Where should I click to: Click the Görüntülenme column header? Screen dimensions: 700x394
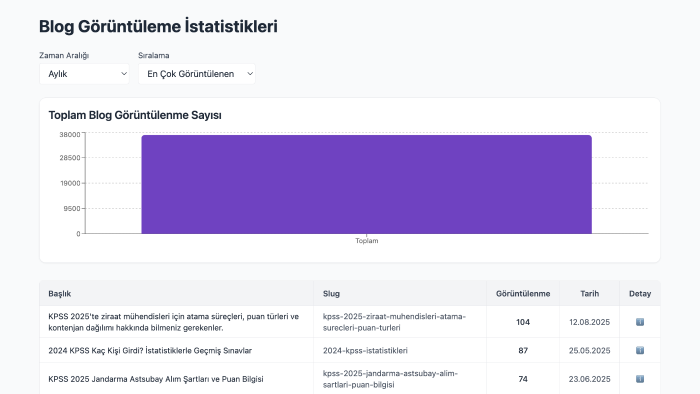coord(523,294)
